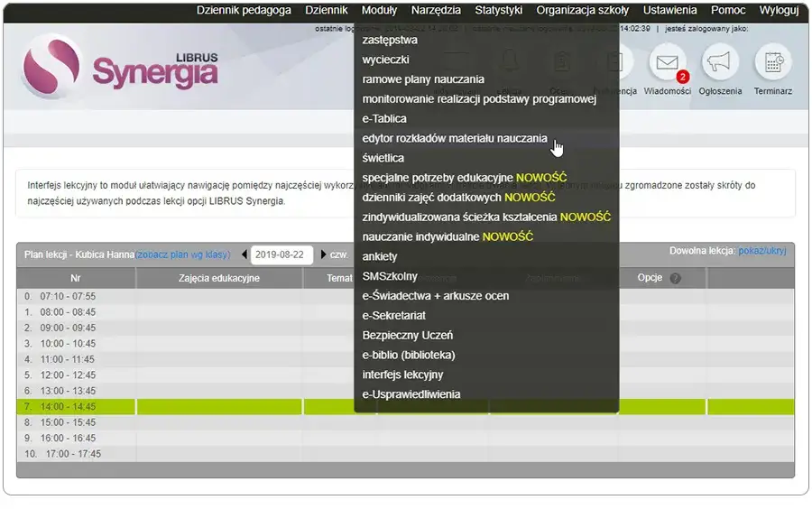Open Narzędzia menu
Viewport: 812px width, 509px height.
click(436, 10)
